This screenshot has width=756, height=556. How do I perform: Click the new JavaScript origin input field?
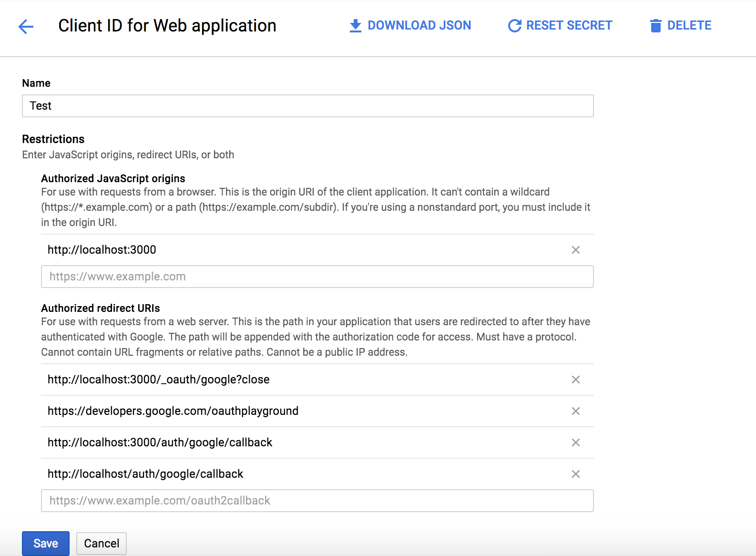click(x=317, y=277)
